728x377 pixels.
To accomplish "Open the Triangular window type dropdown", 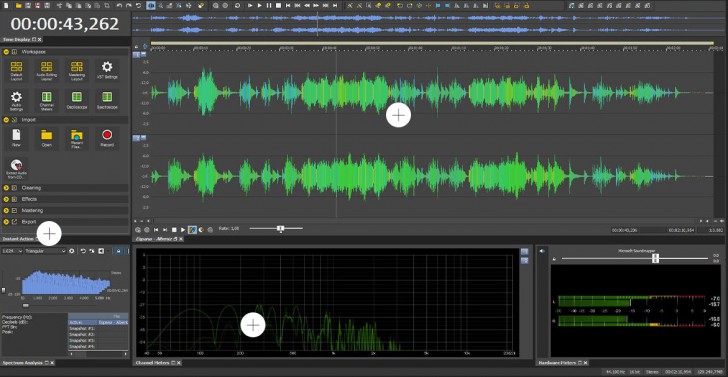I will 46,251.
